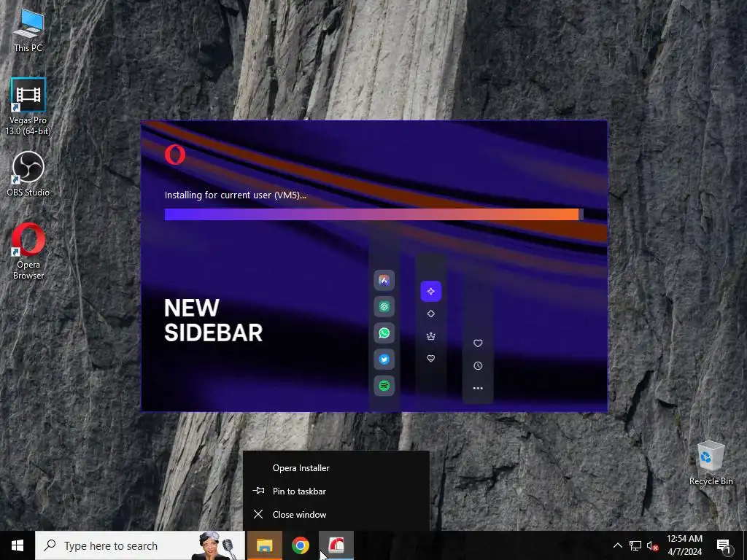Choose Pin to taskbar
This screenshot has width=747, height=560.
click(x=336, y=491)
